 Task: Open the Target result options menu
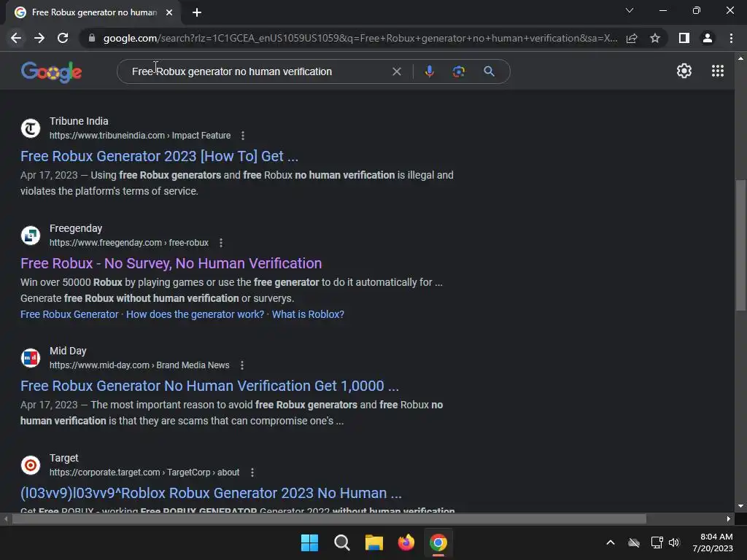[x=252, y=472]
